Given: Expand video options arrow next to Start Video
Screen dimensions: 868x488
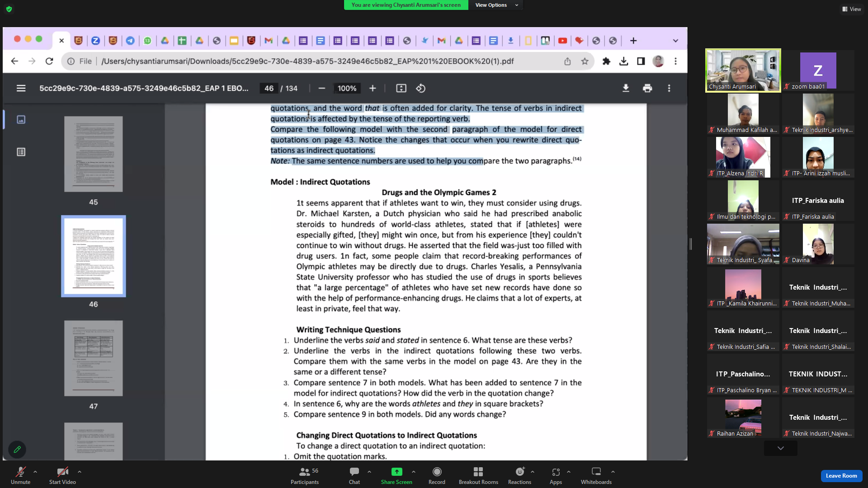Looking at the screenshot, I should click(x=80, y=472).
